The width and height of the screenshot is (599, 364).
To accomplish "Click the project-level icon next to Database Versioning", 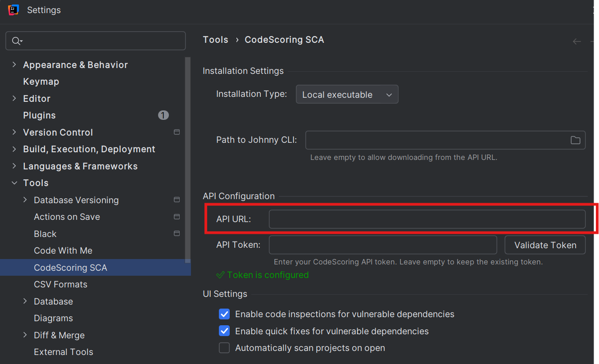I will click(177, 200).
